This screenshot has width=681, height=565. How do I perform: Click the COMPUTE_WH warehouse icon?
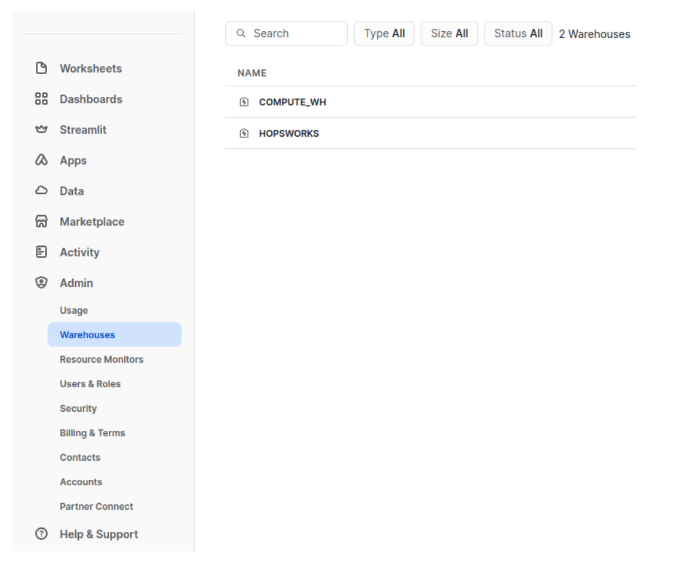pos(244,102)
